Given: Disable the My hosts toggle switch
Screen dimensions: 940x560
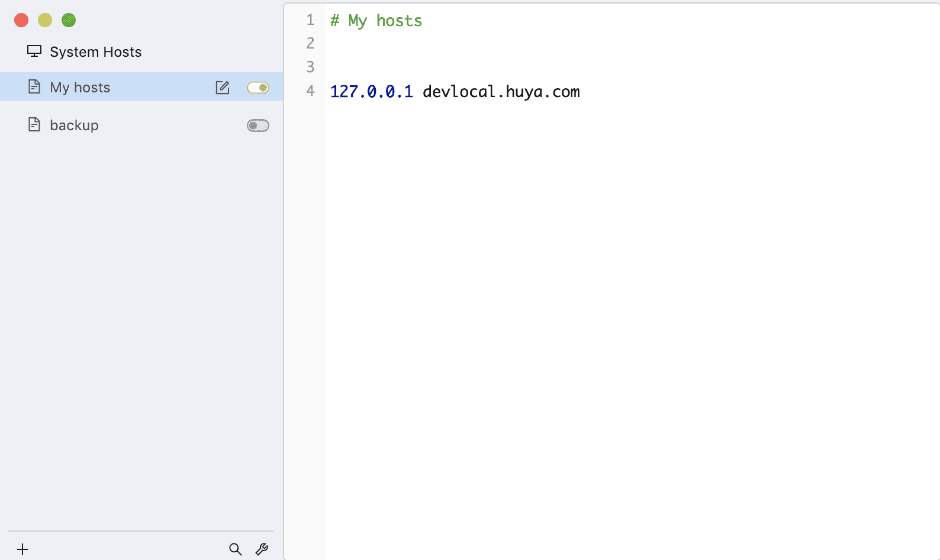Looking at the screenshot, I should [257, 88].
